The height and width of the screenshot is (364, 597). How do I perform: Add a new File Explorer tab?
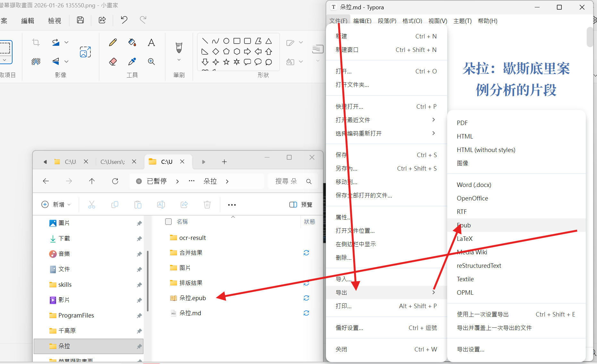coord(224,162)
